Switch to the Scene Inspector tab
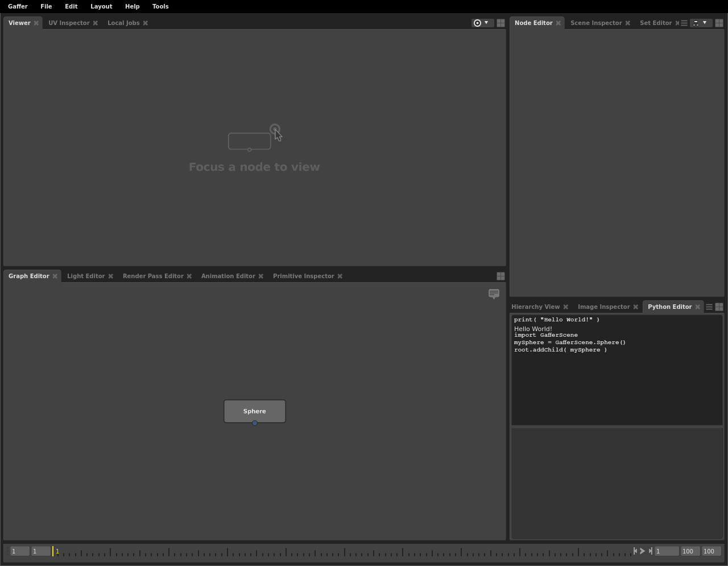 [595, 23]
